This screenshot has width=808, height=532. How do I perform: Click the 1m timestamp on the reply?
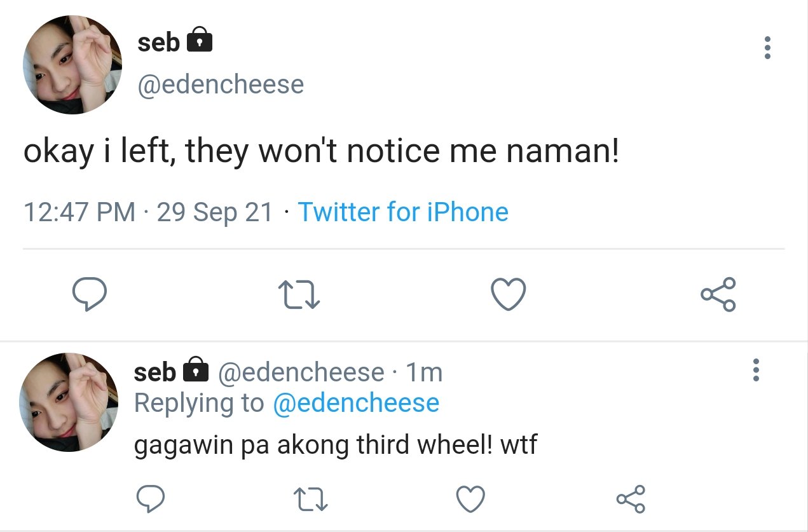423,372
